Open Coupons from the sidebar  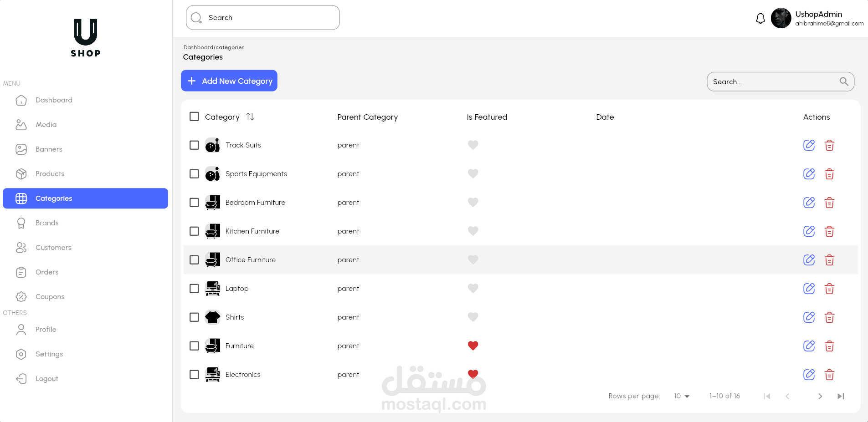point(50,297)
